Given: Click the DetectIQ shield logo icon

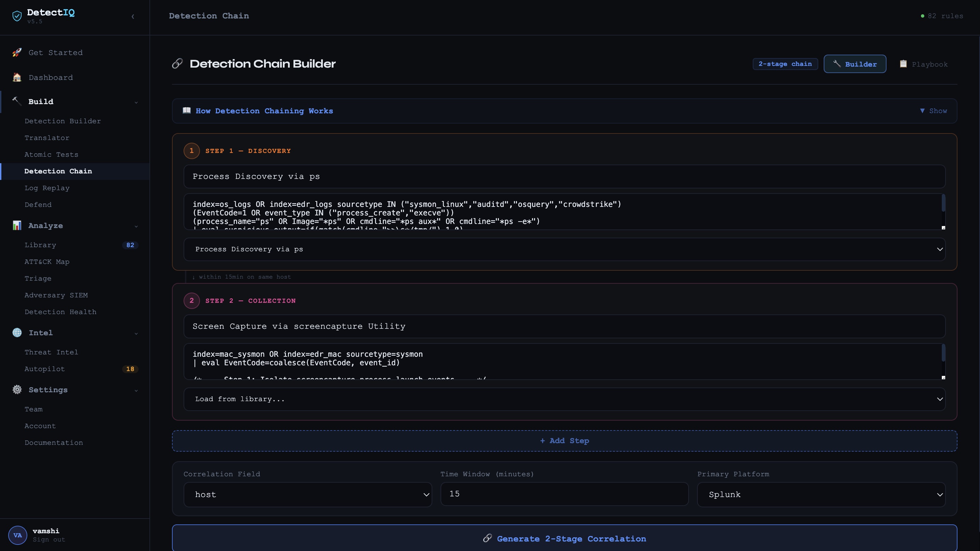Looking at the screenshot, I should (17, 16).
